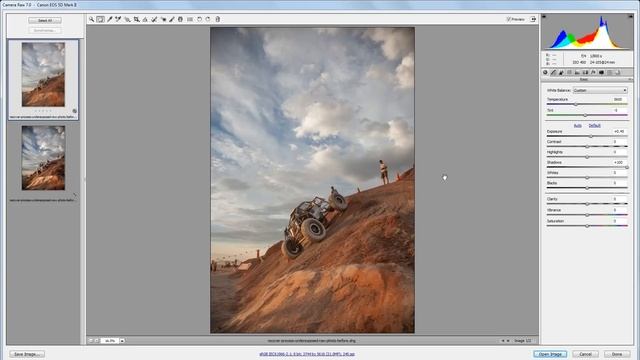Click the Temperature slider handle

click(576, 104)
